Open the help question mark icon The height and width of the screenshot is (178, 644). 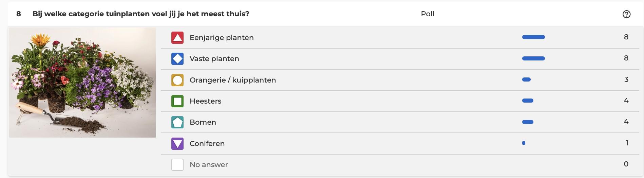click(x=626, y=14)
